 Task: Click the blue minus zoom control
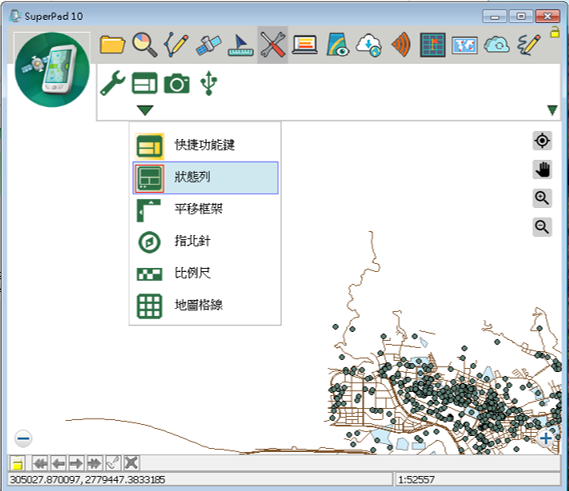(23, 438)
